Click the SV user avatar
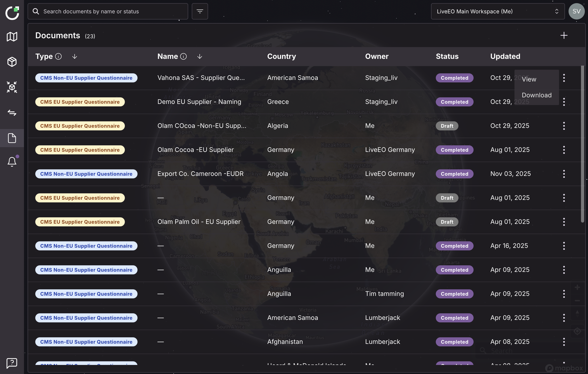Screen dimensions: 588x374 click(x=576, y=12)
